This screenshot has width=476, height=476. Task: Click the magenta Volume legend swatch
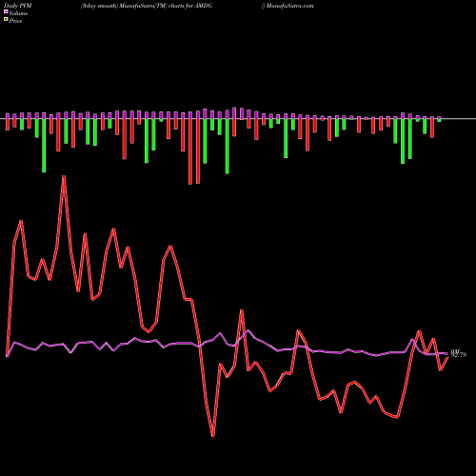tap(6, 12)
